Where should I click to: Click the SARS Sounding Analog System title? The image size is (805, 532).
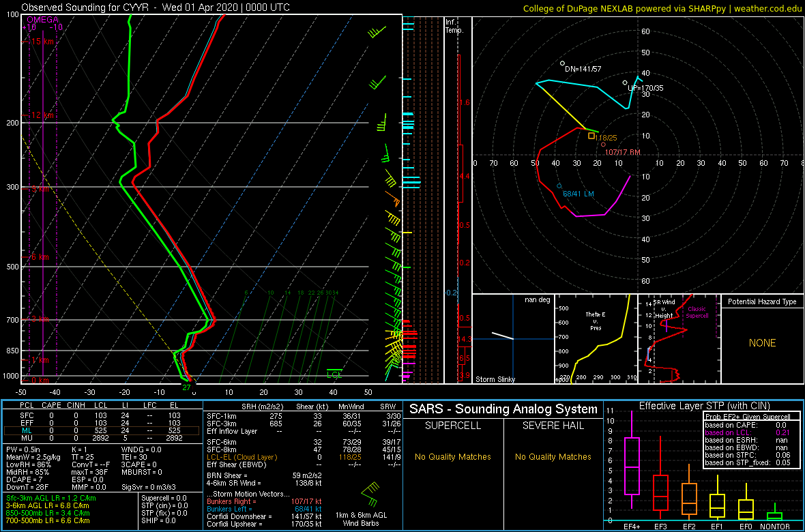coord(503,409)
